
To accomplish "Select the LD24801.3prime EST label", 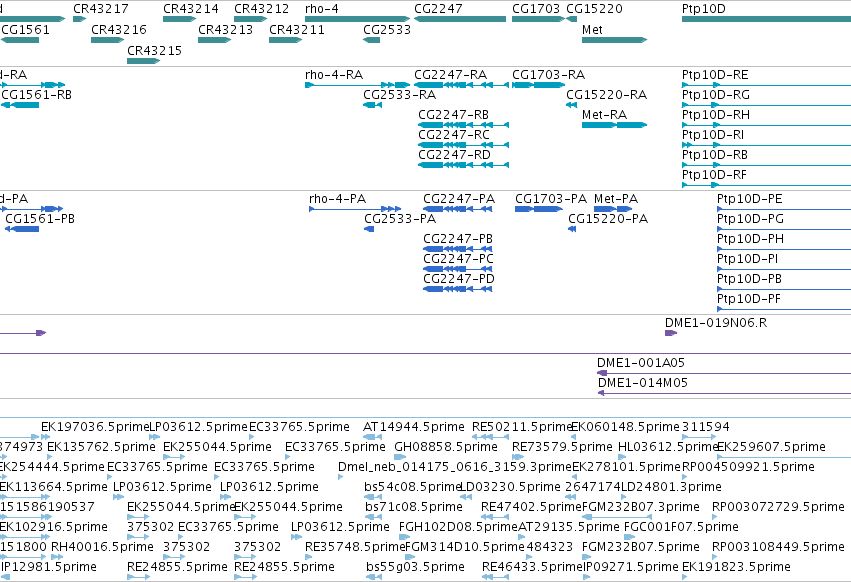I will tap(671, 487).
